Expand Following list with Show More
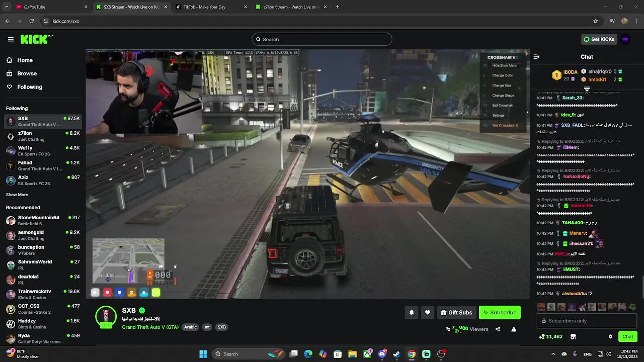 click(x=17, y=195)
